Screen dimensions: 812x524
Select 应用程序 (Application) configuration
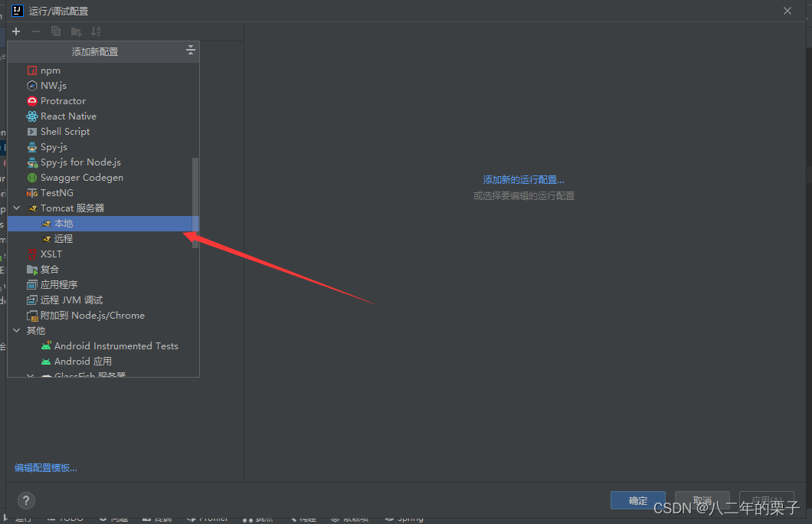pos(103,285)
